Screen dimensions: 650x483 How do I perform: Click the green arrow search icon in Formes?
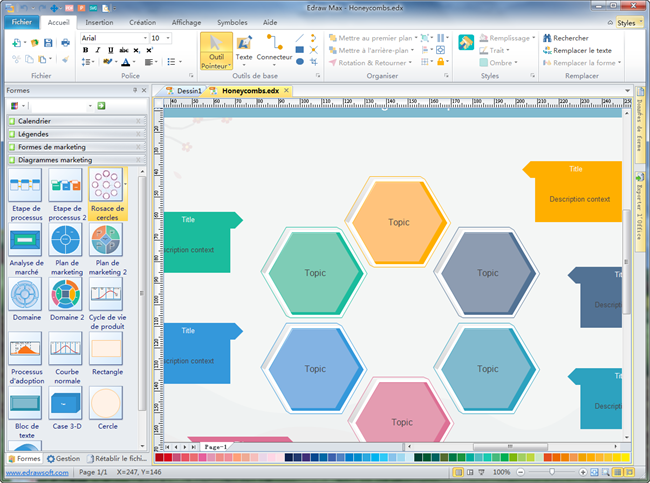[x=101, y=106]
